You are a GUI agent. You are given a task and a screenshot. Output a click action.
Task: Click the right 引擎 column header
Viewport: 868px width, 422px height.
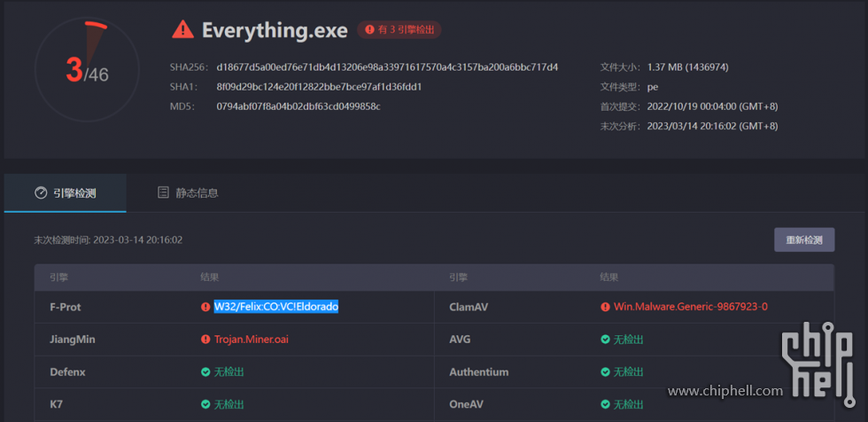459,277
